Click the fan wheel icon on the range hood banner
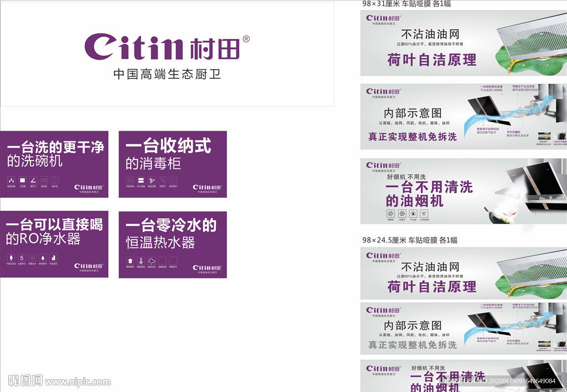The width and height of the screenshot is (567, 392). 390,213
